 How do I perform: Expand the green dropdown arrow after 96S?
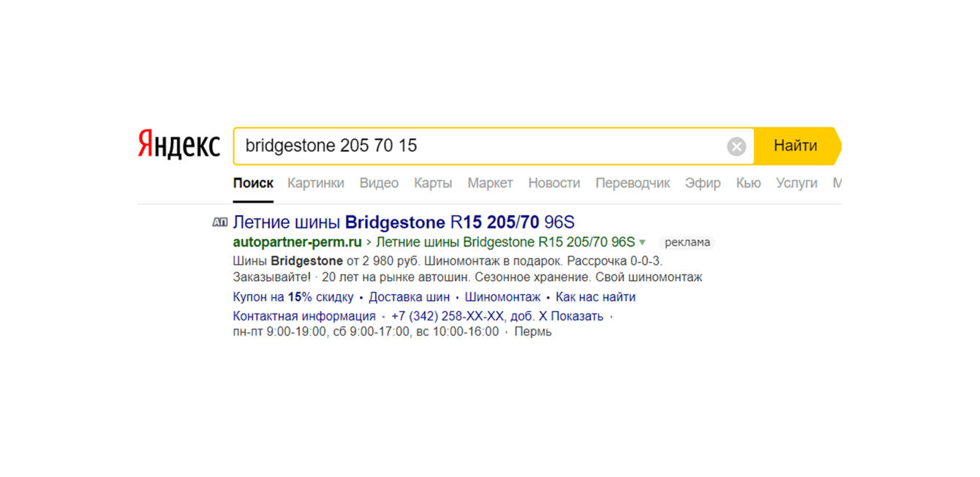(643, 242)
